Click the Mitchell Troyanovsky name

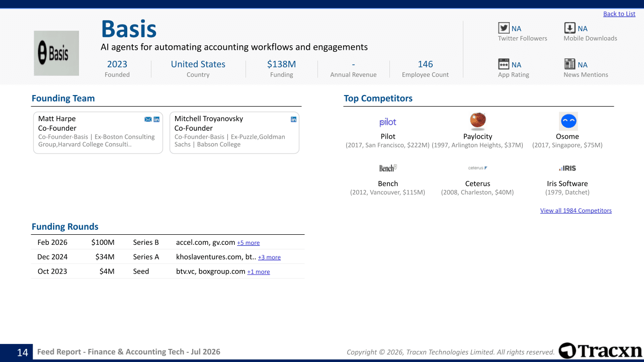point(209,119)
